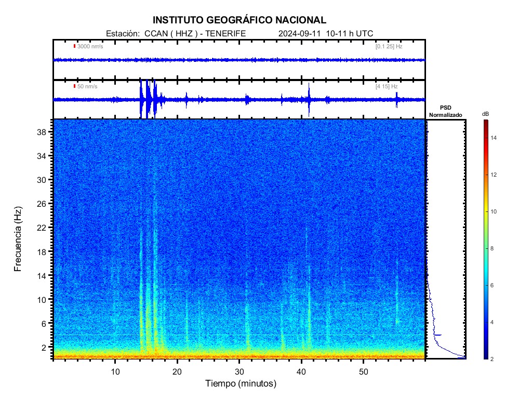
Task: Click the PSD Normalizado heading
Action: point(445,111)
